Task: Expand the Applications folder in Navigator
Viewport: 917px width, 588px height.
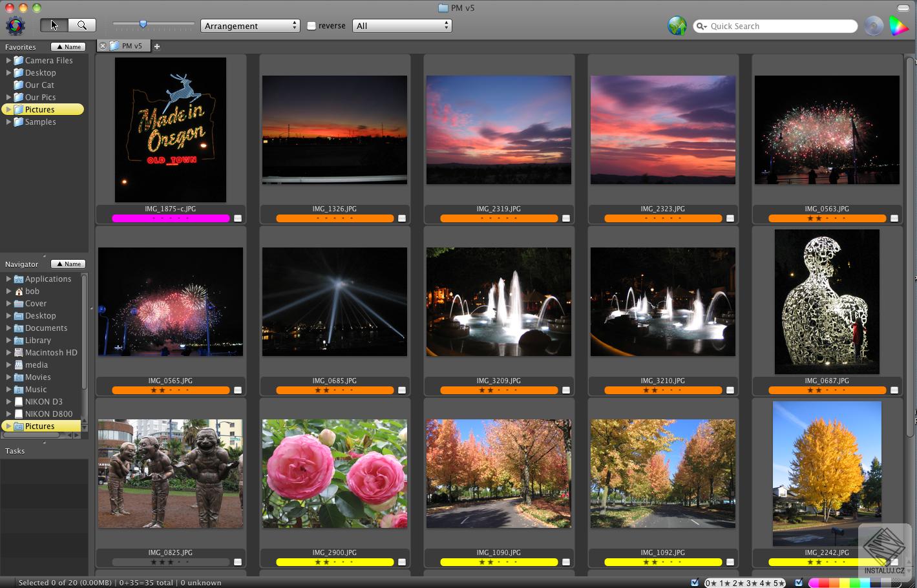Action: (x=8, y=279)
